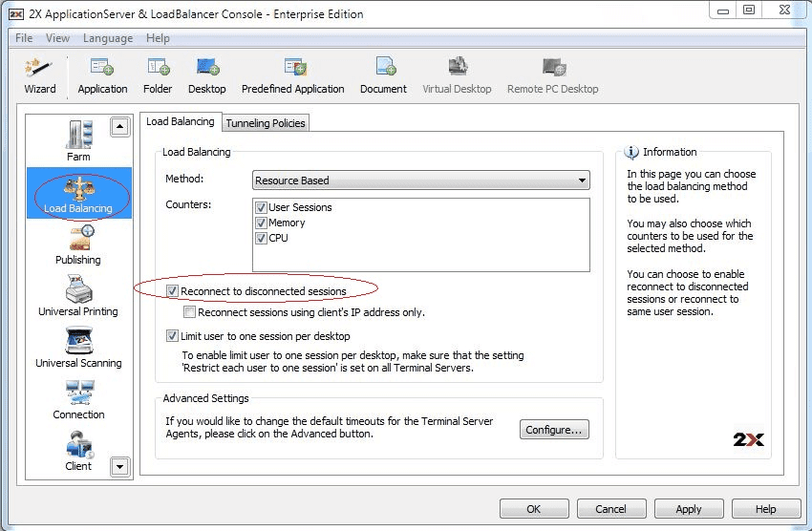
Task: Click the Application publish icon
Action: click(x=102, y=75)
